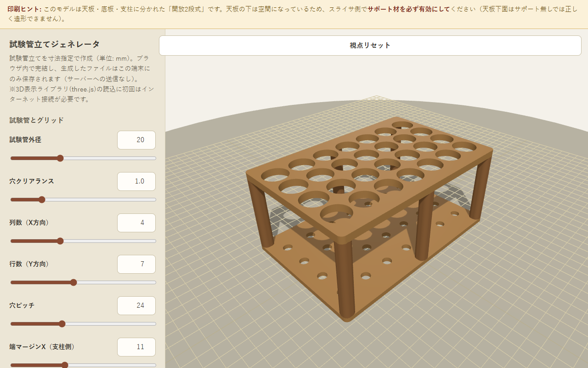Click the 印刷ヒント: label in the banner

point(25,9)
